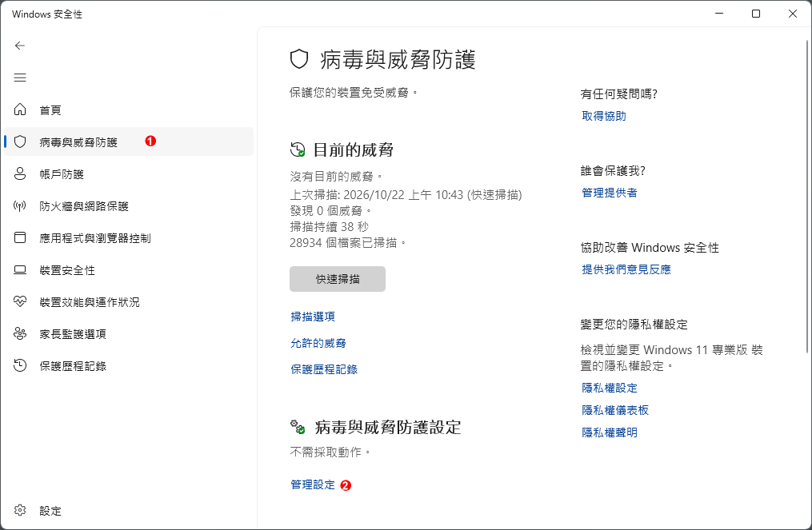Screen dimensions: 812x530
Task: Click the gear icon beside 設定
Action: click(x=20, y=510)
